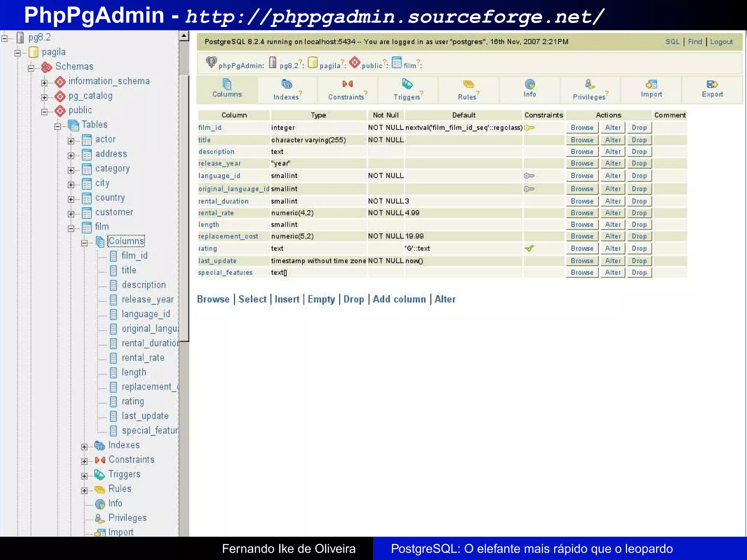Expand the Constraints node in the tree
Viewport: 747px width, 560px height.
coord(84,462)
